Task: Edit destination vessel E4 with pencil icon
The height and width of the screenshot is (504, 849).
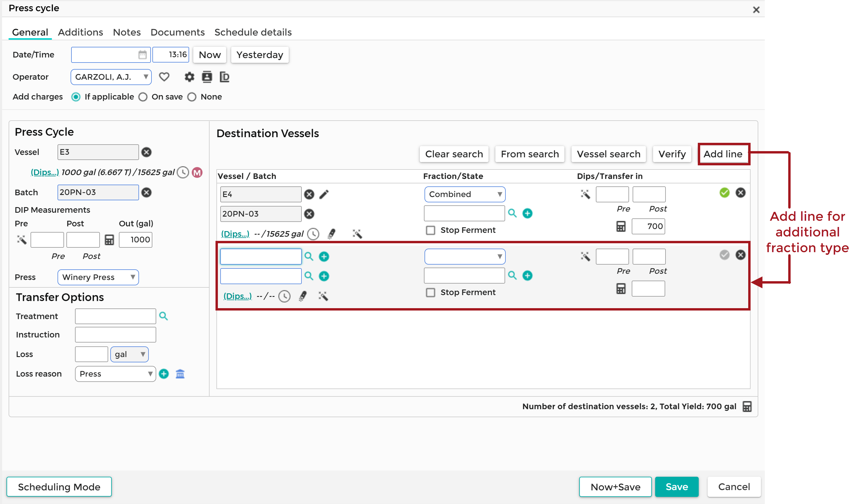Action: [324, 194]
